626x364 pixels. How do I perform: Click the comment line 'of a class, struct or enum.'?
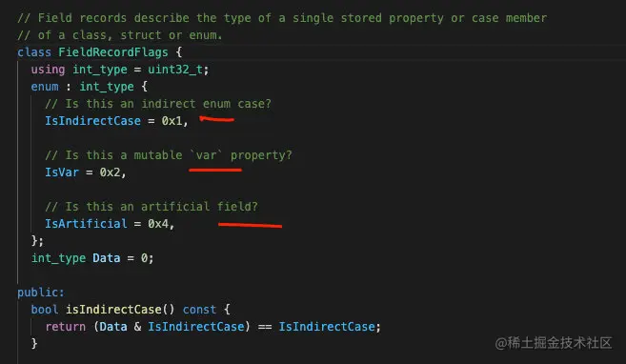click(120, 35)
